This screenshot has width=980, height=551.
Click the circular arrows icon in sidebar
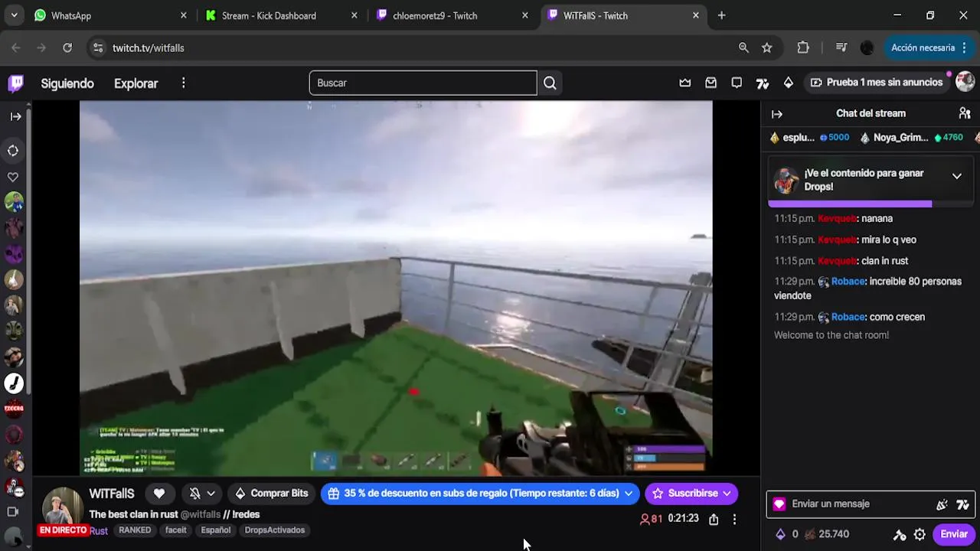[13, 151]
